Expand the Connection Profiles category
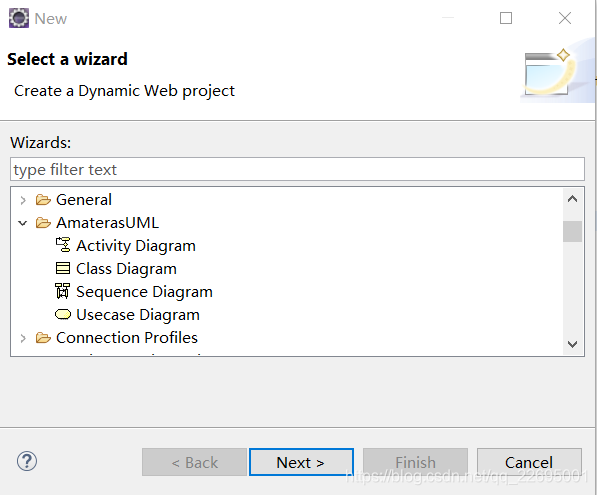The height and width of the screenshot is (495, 597). (23, 338)
